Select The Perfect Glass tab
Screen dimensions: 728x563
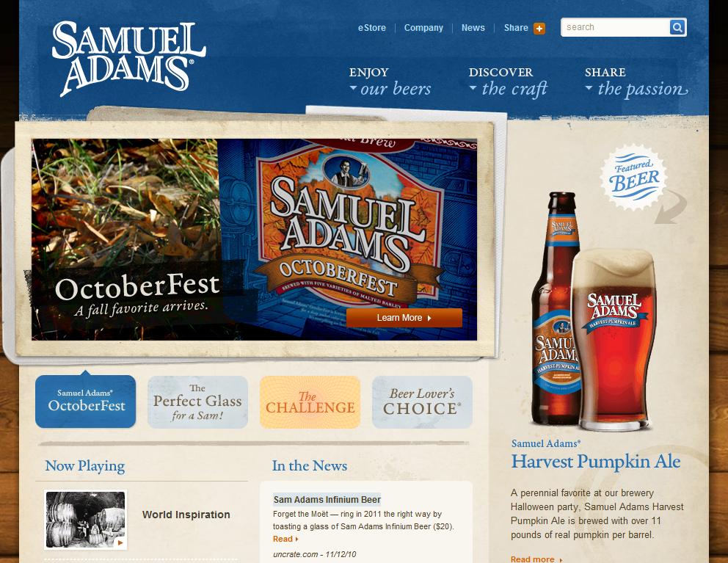197,402
